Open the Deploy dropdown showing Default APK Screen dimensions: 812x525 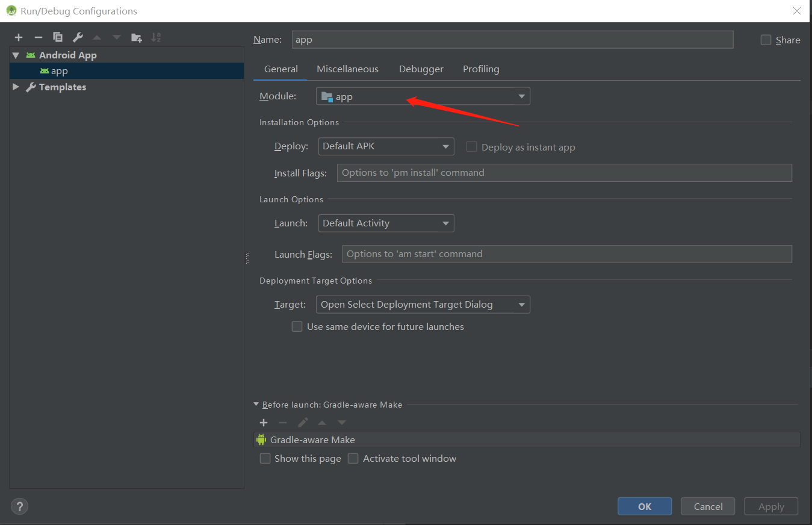coord(444,146)
